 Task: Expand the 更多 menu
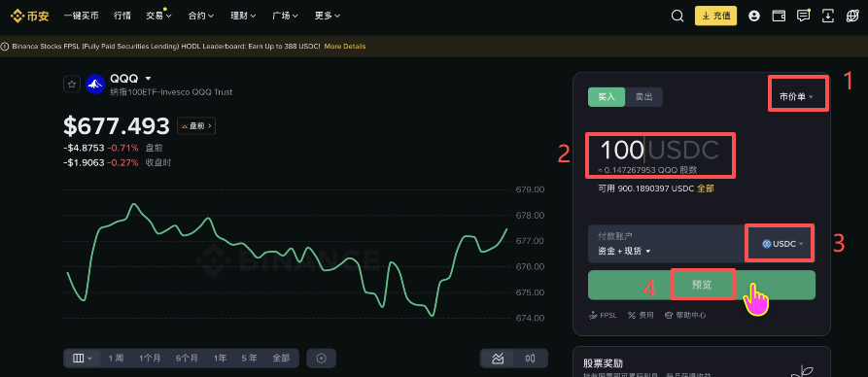[x=328, y=17]
